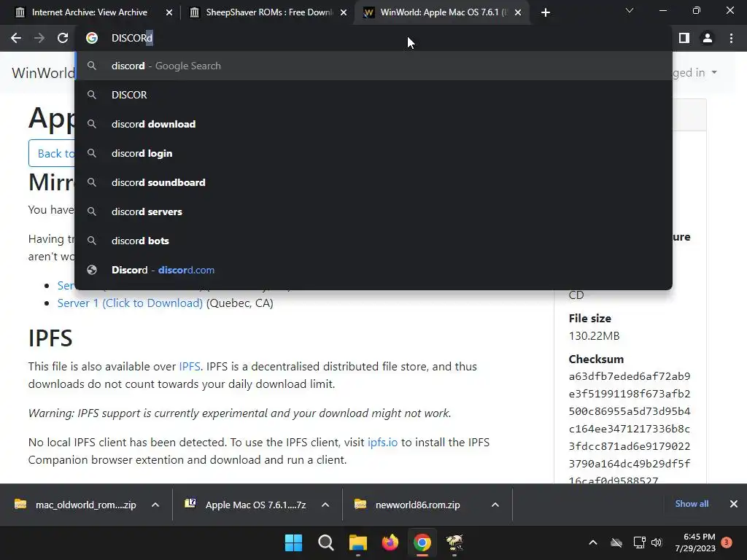The width and height of the screenshot is (747, 560).
Task: Open the SheepShaver taskbar icon
Action: [454, 542]
